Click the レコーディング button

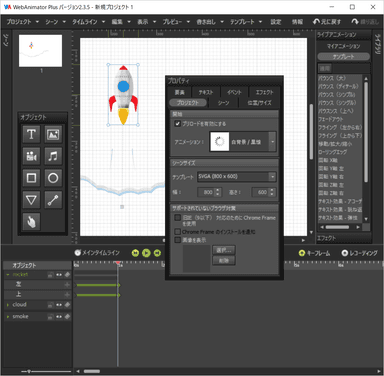coord(359,253)
